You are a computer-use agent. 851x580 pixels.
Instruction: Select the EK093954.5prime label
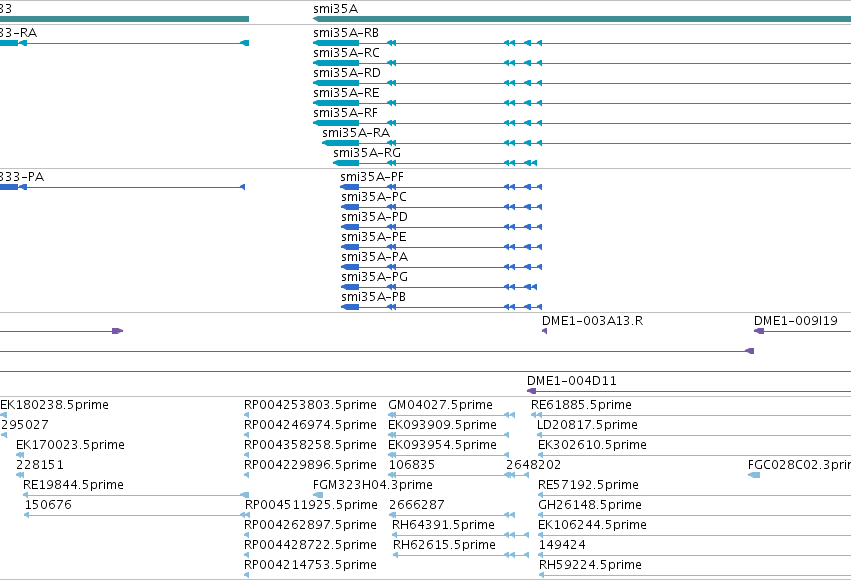click(443, 445)
